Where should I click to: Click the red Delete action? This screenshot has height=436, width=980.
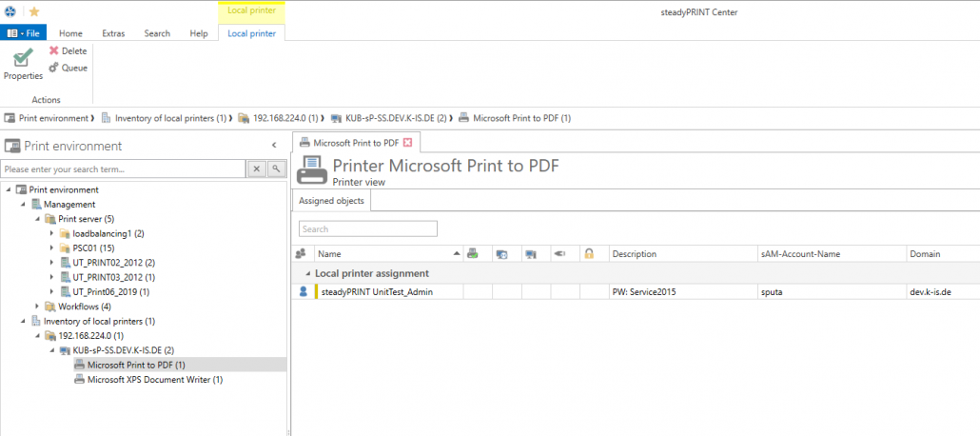[x=69, y=51]
